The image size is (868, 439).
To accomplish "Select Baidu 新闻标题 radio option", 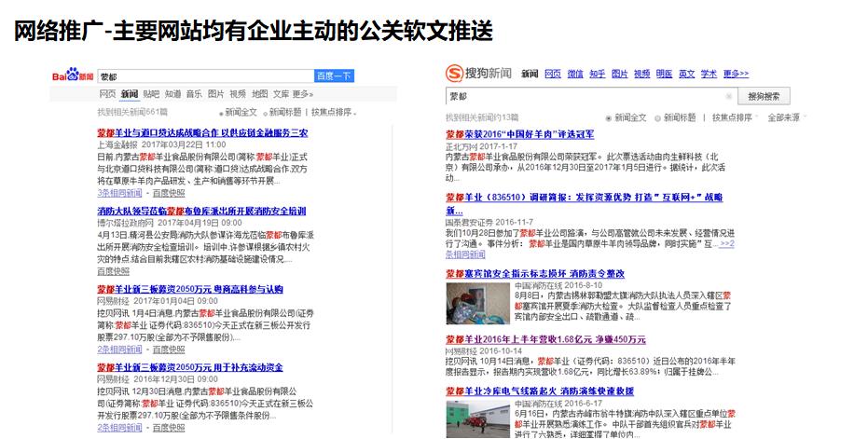I will 282,113.
